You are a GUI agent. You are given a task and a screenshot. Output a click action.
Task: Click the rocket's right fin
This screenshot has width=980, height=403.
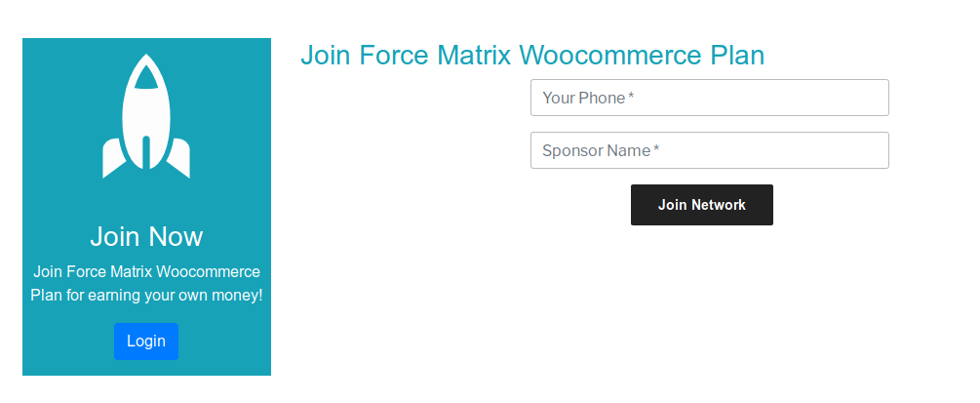(179, 160)
